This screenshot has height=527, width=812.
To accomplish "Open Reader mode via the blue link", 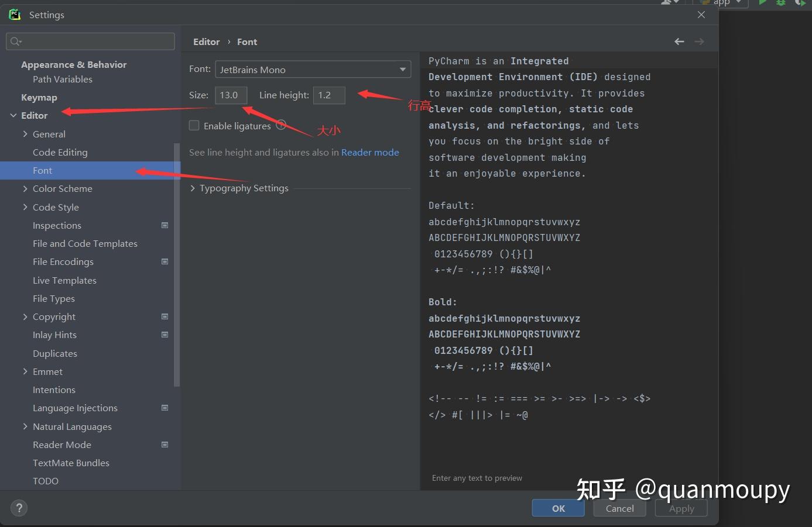I will coord(370,152).
